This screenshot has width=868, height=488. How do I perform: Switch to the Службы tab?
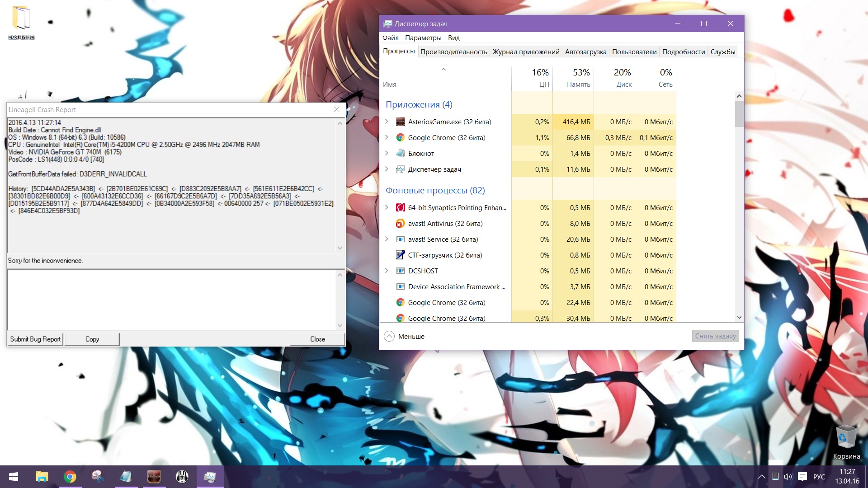click(x=723, y=52)
